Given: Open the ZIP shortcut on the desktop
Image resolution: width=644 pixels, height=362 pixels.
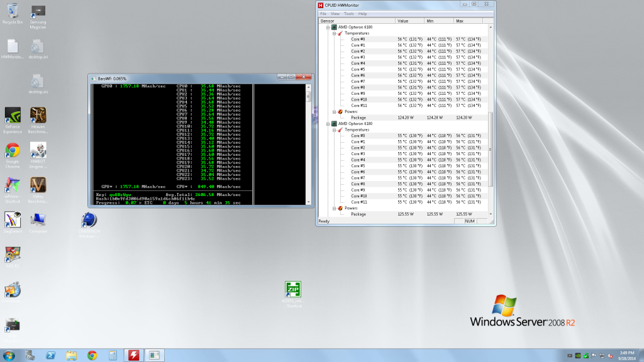Looking at the screenshot, I should [292, 289].
